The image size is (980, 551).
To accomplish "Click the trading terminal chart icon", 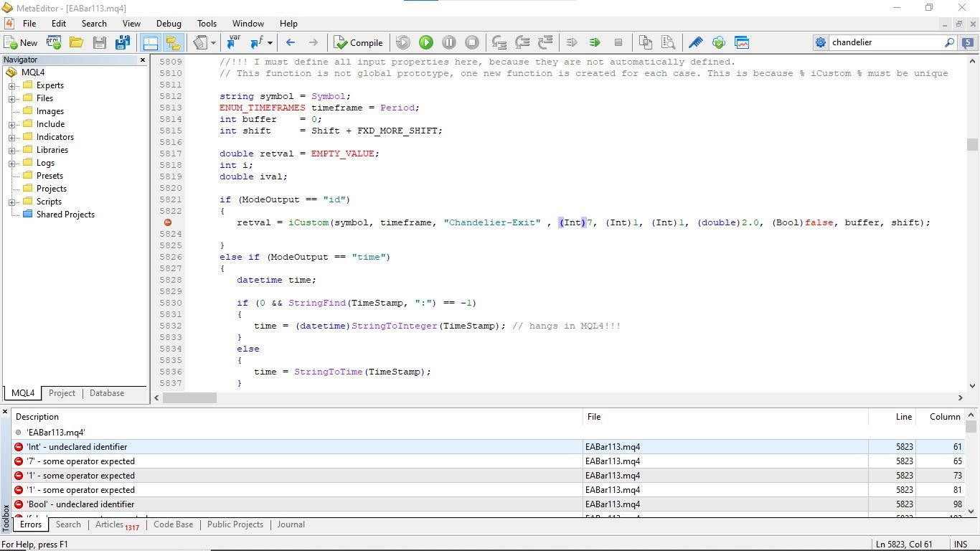I will point(742,42).
